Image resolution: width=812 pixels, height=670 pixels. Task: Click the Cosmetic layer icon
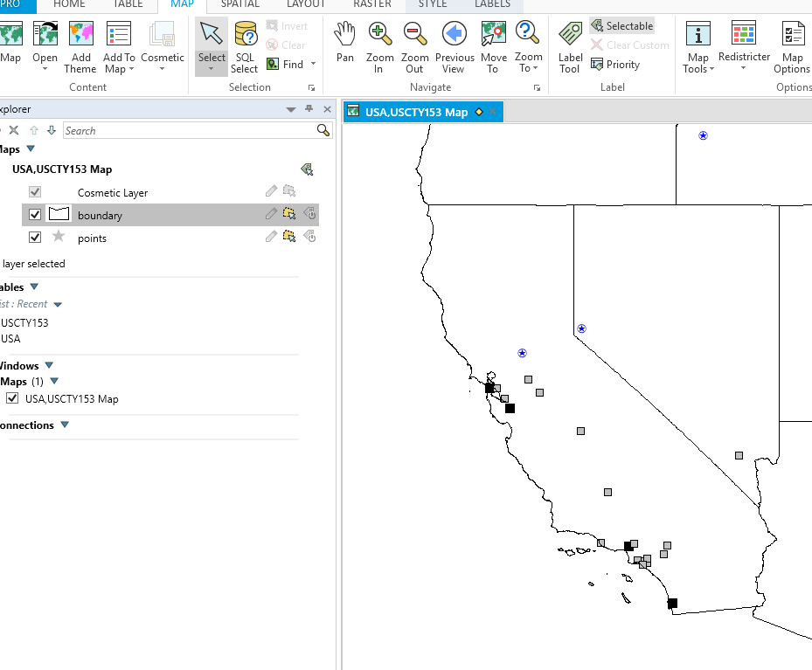pos(162,35)
